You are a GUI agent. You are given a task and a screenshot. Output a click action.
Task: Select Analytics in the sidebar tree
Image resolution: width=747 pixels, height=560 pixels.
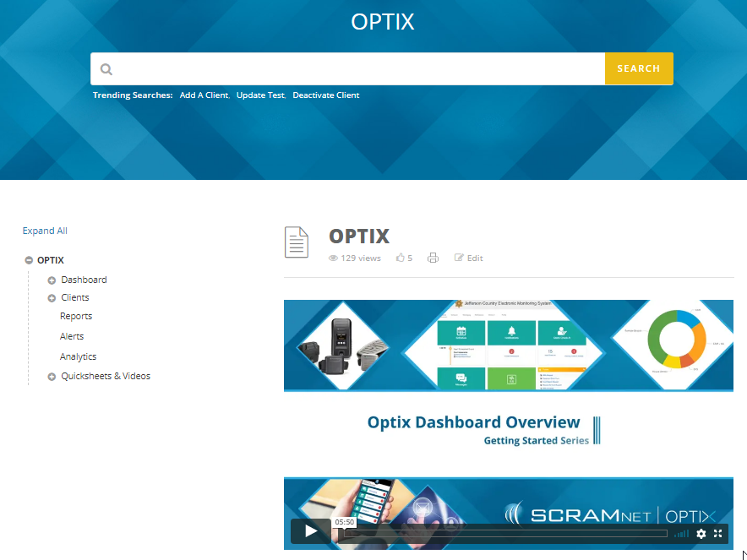click(78, 356)
